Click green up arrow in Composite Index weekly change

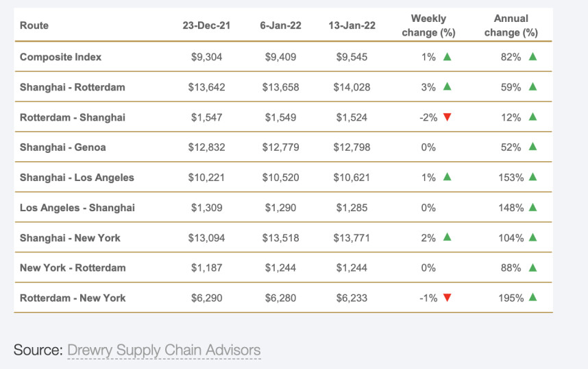pyautogui.click(x=447, y=57)
